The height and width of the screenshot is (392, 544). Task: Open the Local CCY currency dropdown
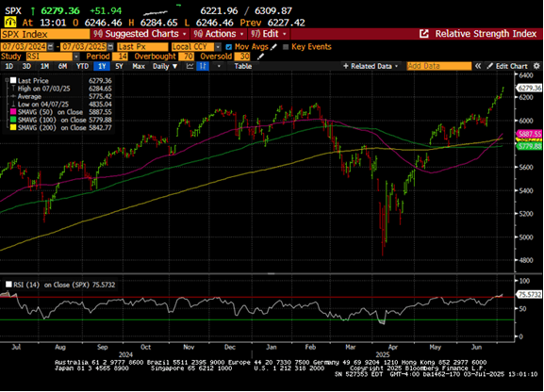[218, 47]
